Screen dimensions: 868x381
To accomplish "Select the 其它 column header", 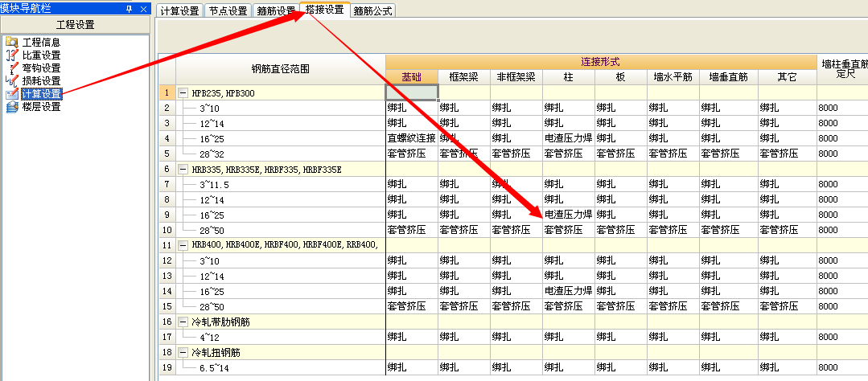I will [788, 77].
